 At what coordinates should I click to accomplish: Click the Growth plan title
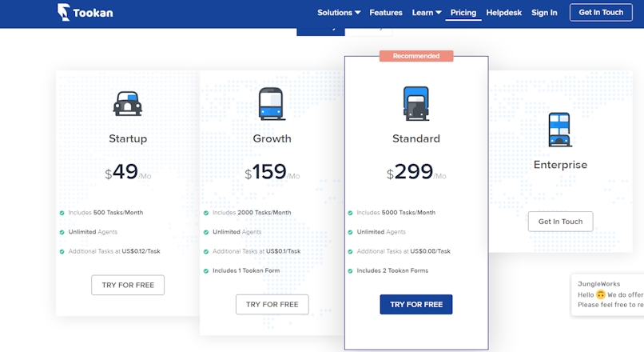(272, 138)
